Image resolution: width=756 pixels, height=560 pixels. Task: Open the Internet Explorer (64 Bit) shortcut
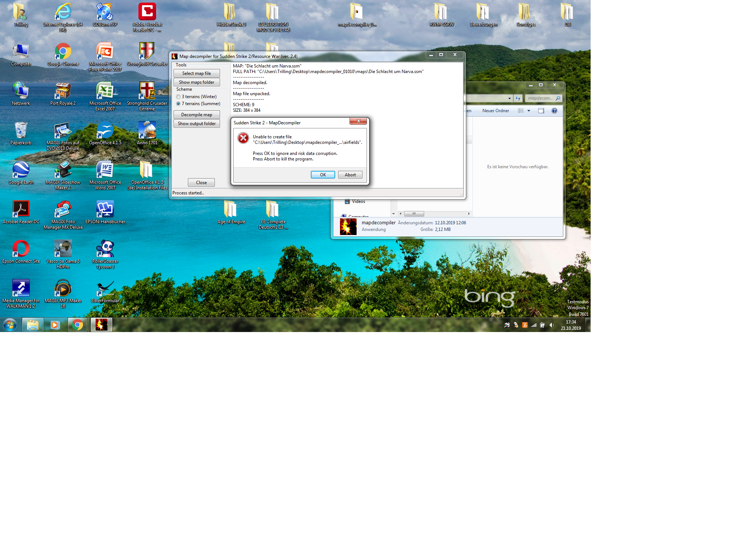pos(63,17)
